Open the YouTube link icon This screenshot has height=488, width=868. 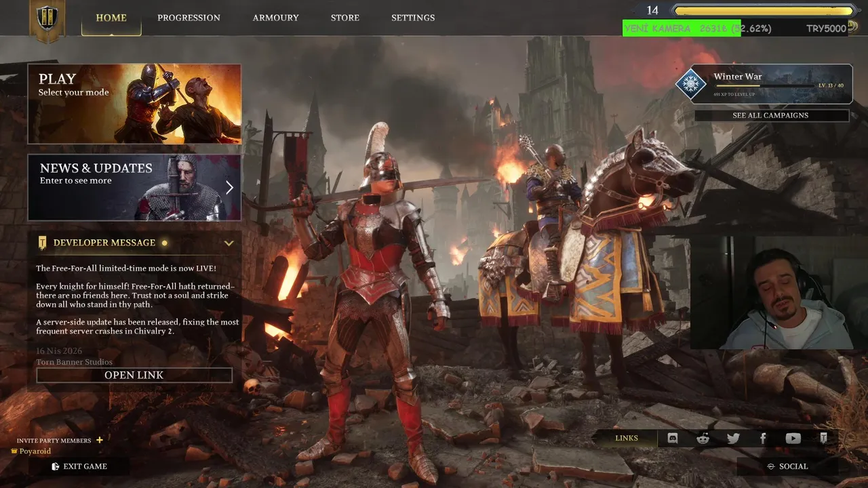[x=793, y=439]
